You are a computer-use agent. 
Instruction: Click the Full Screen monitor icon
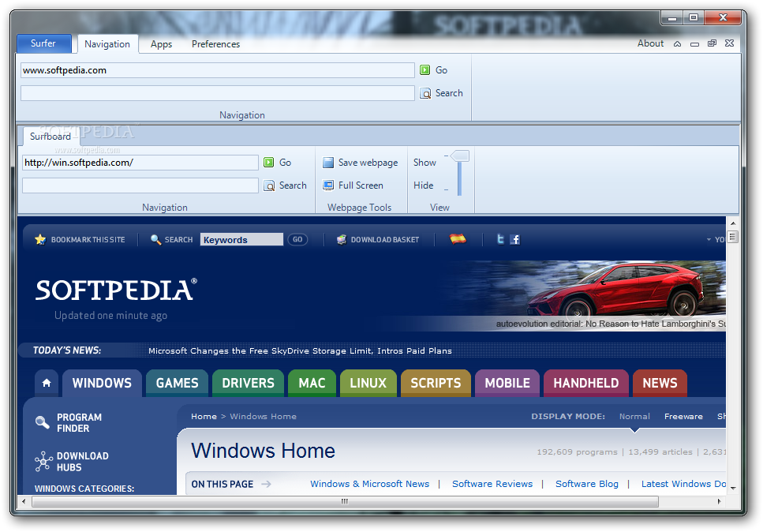(x=328, y=185)
